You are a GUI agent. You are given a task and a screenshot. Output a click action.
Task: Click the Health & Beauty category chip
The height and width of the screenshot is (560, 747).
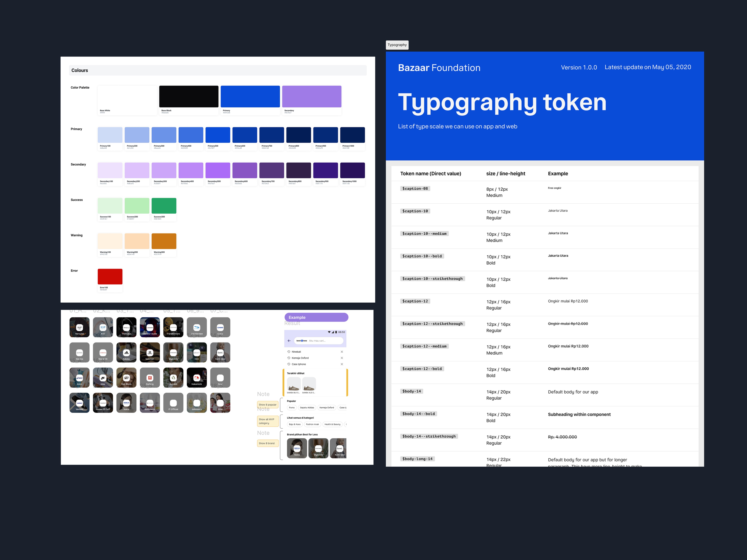click(x=333, y=424)
